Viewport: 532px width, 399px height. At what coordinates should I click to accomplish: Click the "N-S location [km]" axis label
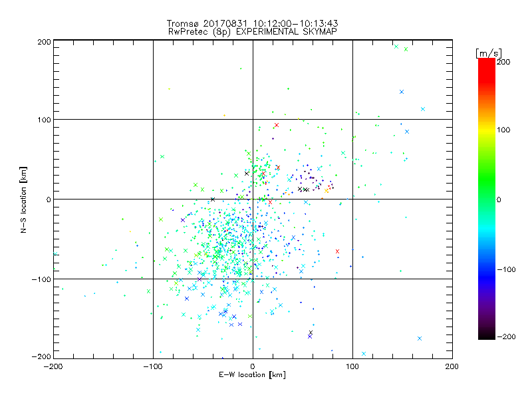[23, 200]
